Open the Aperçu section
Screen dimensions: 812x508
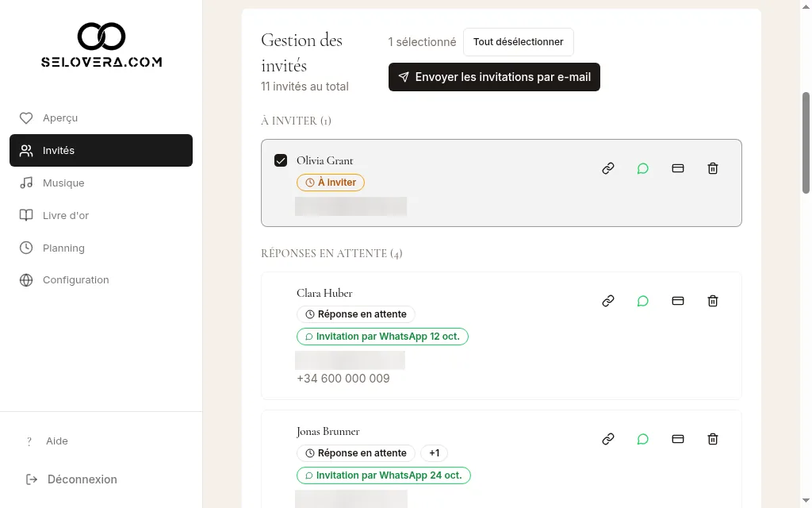(101, 118)
